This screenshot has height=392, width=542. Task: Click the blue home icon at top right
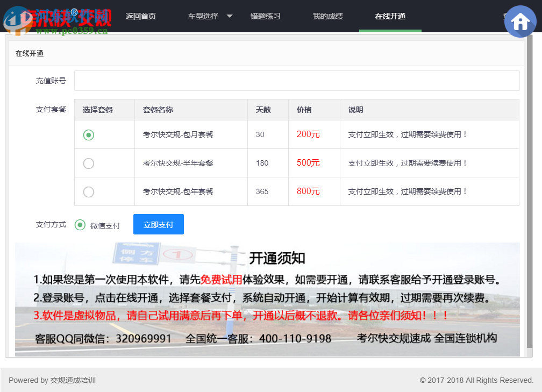[520, 22]
